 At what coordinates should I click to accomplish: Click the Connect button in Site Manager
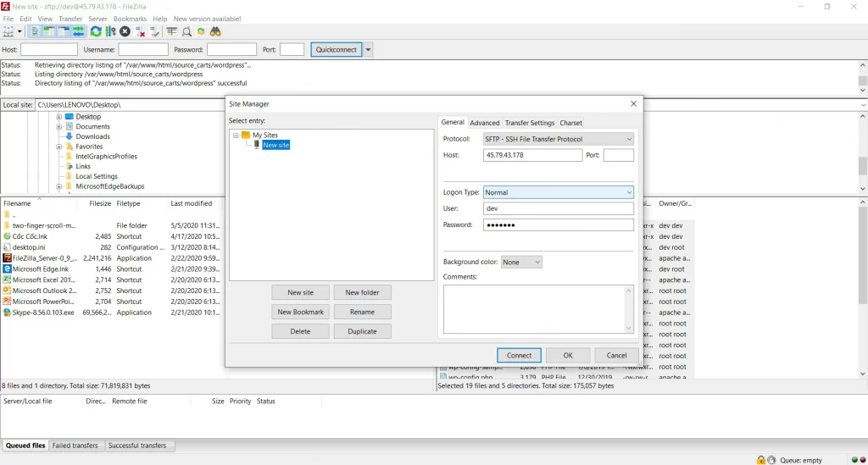519,356
